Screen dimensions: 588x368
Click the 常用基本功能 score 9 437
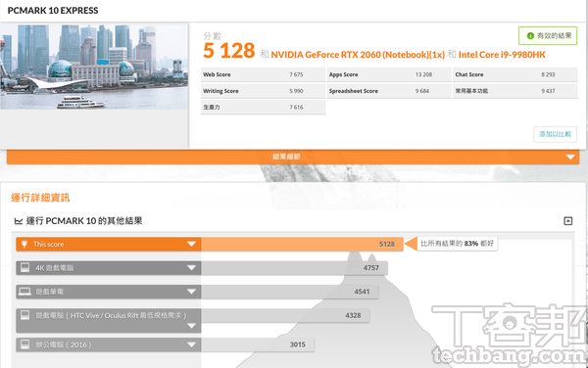[548, 91]
